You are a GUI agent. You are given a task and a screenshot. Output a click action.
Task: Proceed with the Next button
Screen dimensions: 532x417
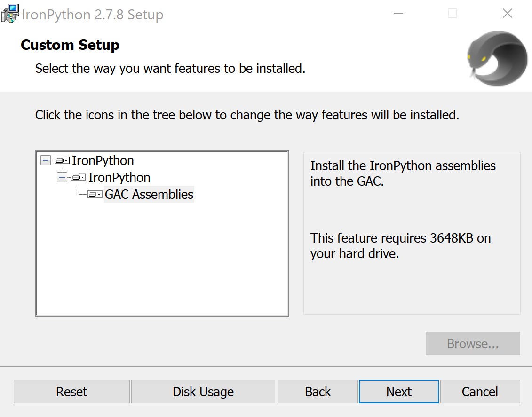(398, 392)
